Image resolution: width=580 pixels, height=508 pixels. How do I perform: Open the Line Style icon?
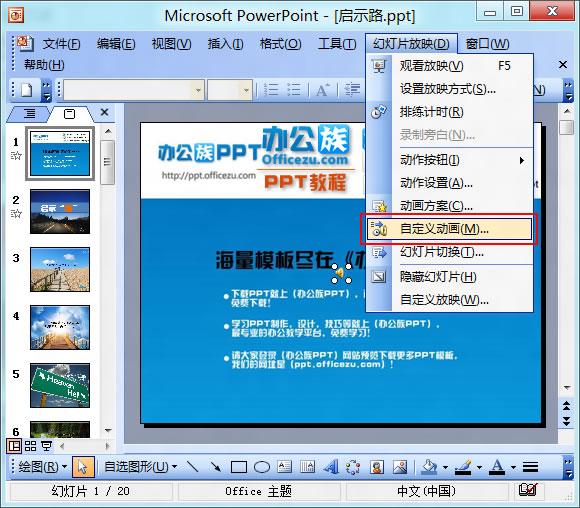click(x=530, y=467)
